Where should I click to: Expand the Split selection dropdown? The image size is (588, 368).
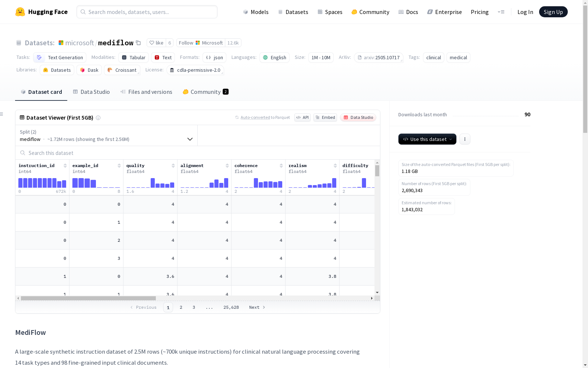tap(106, 135)
